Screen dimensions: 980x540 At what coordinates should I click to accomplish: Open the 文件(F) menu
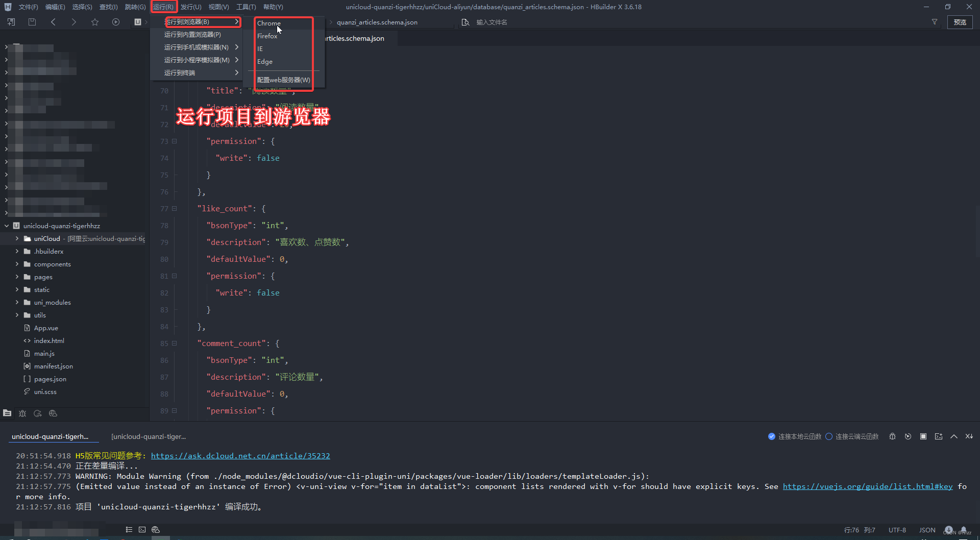28,7
